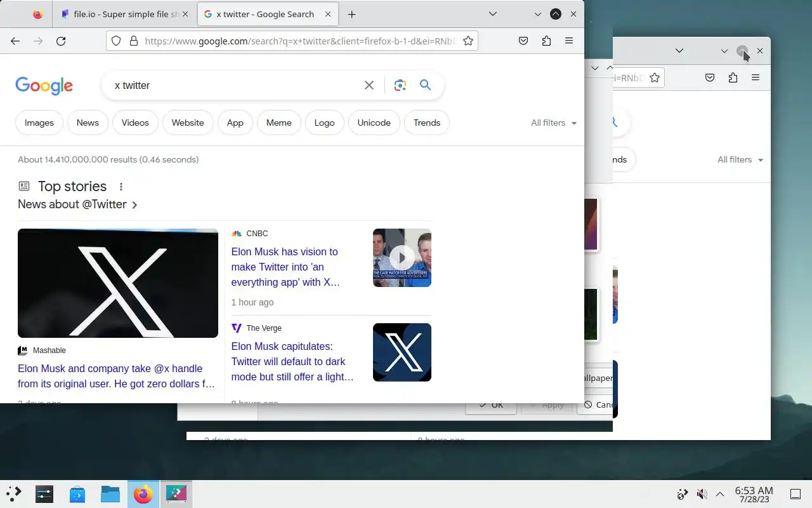This screenshot has width=812, height=508.
Task: Open tracking protection shield in the URL bar
Action: coord(116,41)
